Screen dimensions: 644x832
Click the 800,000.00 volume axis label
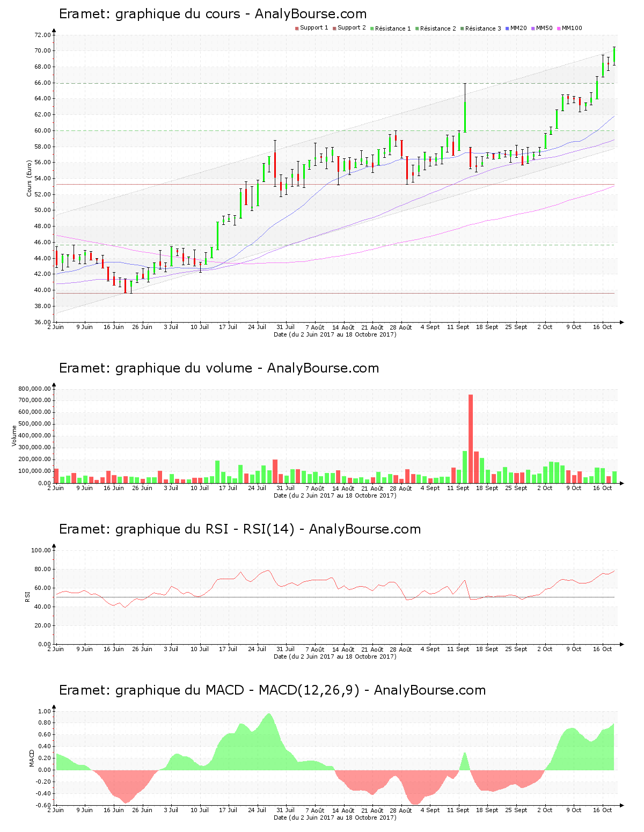pos(35,389)
